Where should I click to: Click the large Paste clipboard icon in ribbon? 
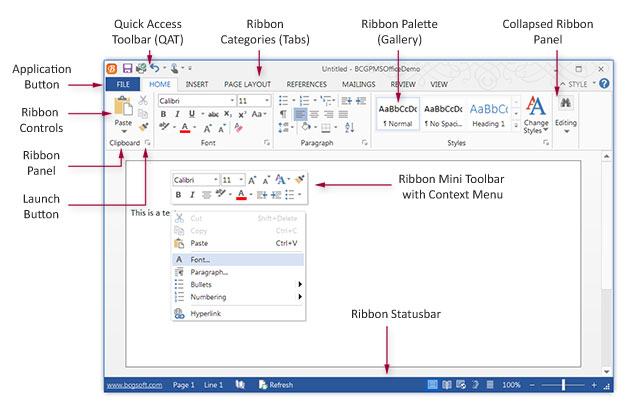[123, 106]
